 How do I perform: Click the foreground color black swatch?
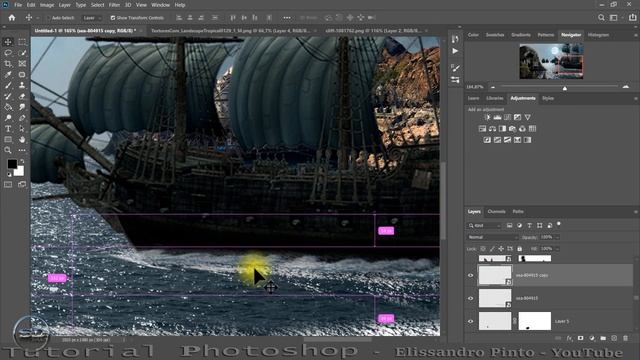click(x=12, y=164)
